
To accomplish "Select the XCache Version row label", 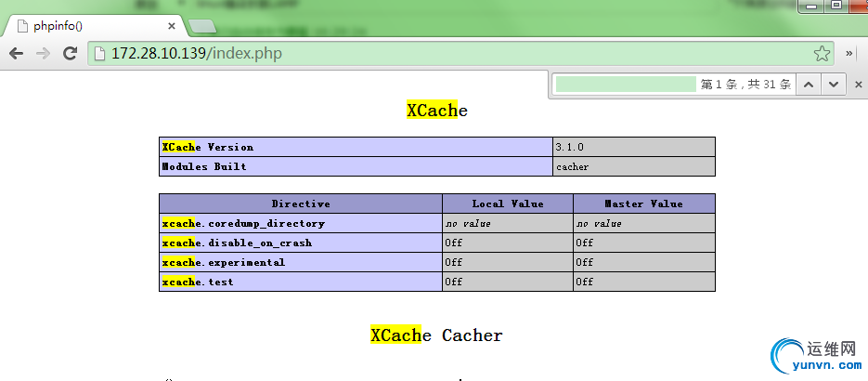I will [208, 148].
